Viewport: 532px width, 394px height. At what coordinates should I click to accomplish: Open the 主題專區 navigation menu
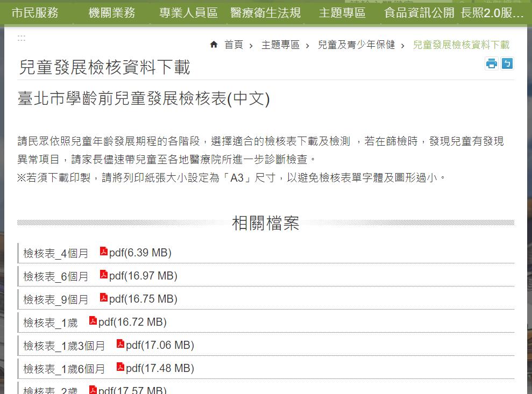342,13
